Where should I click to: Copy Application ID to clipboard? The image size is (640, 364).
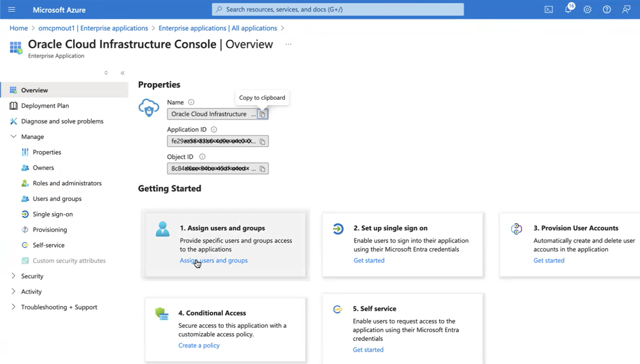pos(262,141)
